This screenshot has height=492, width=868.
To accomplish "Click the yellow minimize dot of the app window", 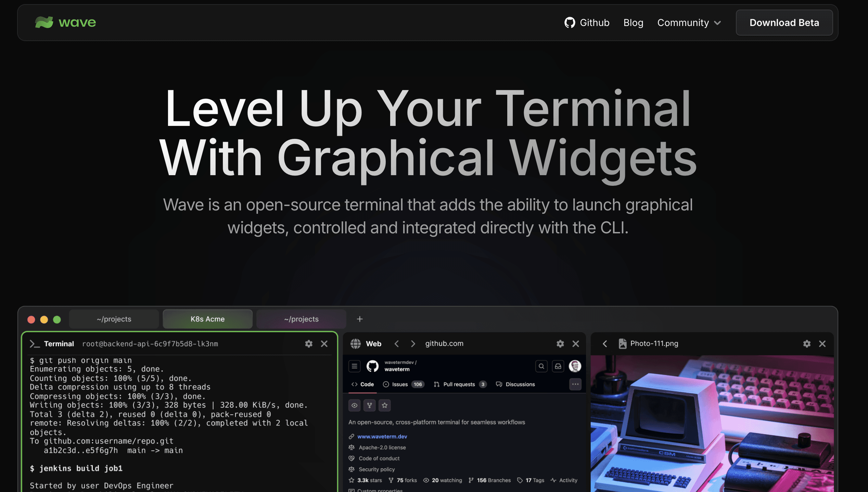I will [x=44, y=319].
